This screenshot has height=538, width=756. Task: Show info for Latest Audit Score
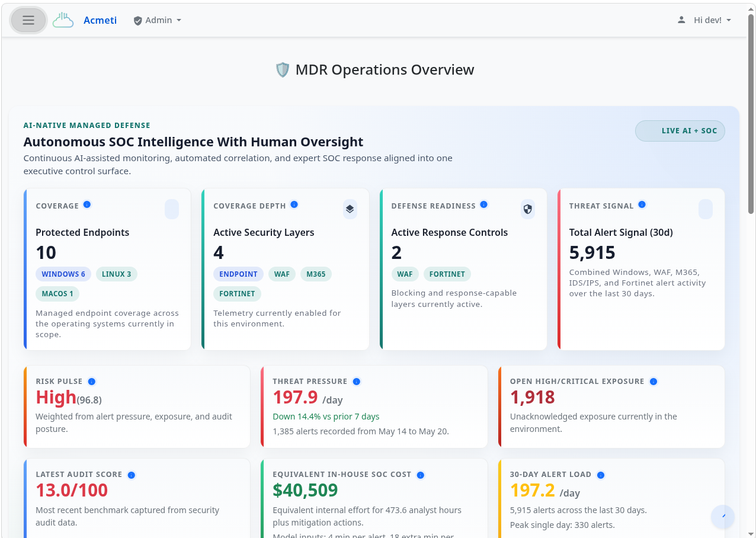click(x=132, y=475)
